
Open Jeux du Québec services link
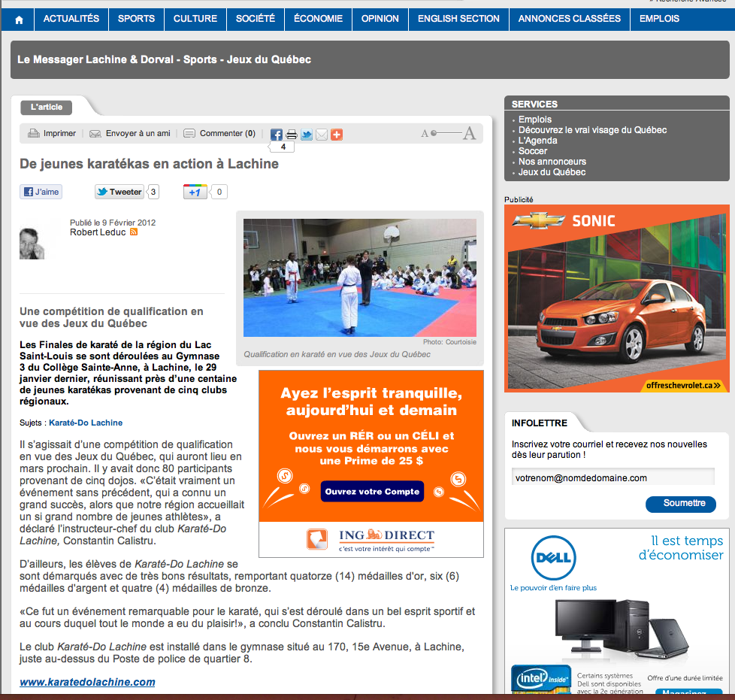[552, 172]
